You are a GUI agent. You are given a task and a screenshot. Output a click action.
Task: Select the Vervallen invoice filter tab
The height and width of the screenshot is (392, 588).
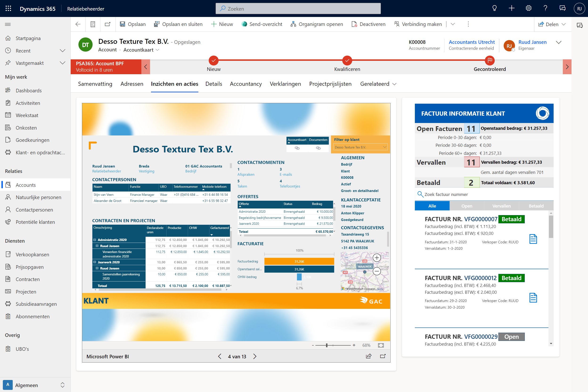click(x=501, y=206)
